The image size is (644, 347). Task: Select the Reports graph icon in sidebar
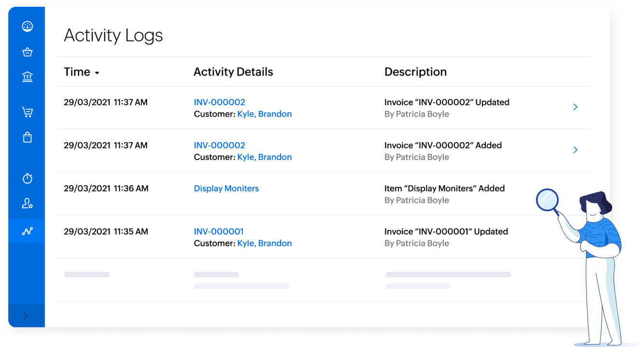coord(27,231)
